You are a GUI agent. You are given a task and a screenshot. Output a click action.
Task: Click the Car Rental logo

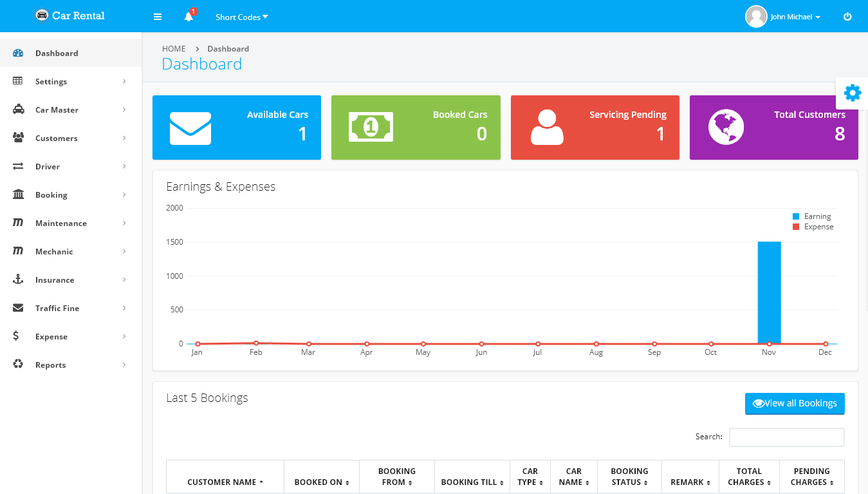(x=70, y=15)
